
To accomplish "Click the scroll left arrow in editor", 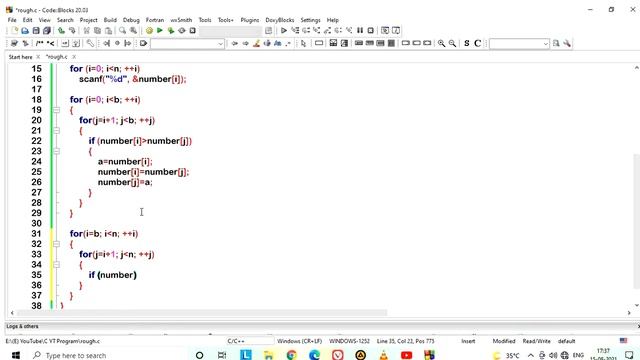I will 12,313.
